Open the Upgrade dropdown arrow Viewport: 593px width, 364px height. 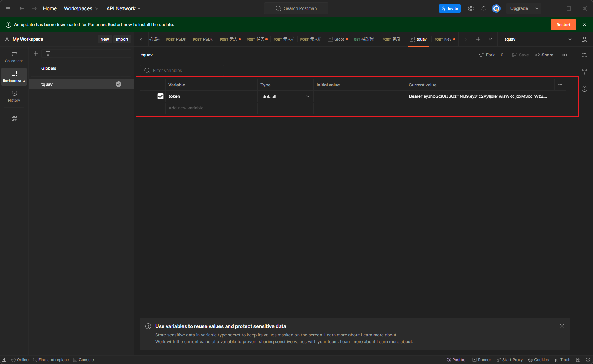[537, 8]
